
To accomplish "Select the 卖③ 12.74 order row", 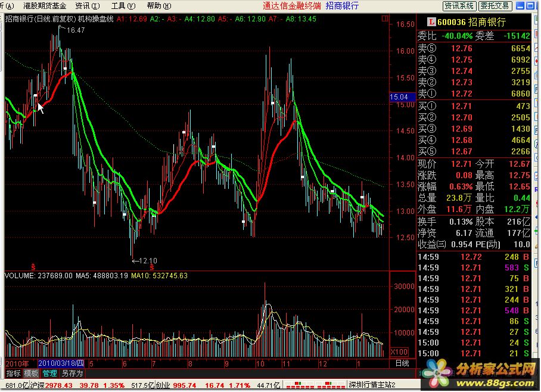I will click(x=474, y=71).
